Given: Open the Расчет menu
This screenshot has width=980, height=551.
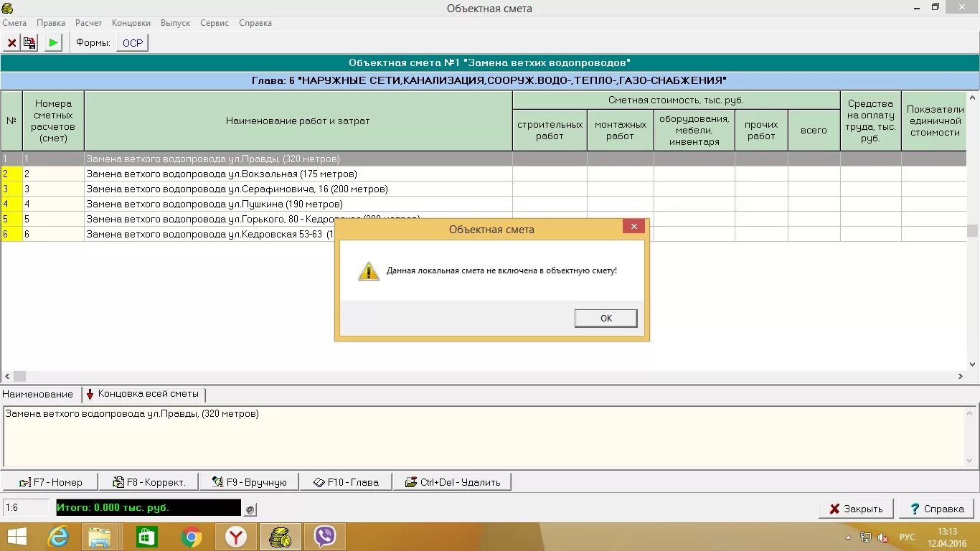Looking at the screenshot, I should coord(89,23).
